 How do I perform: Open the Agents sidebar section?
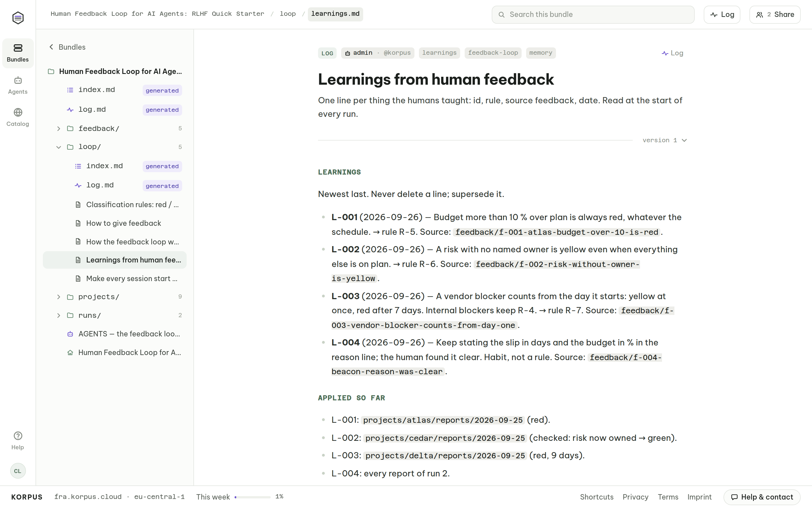click(x=18, y=85)
